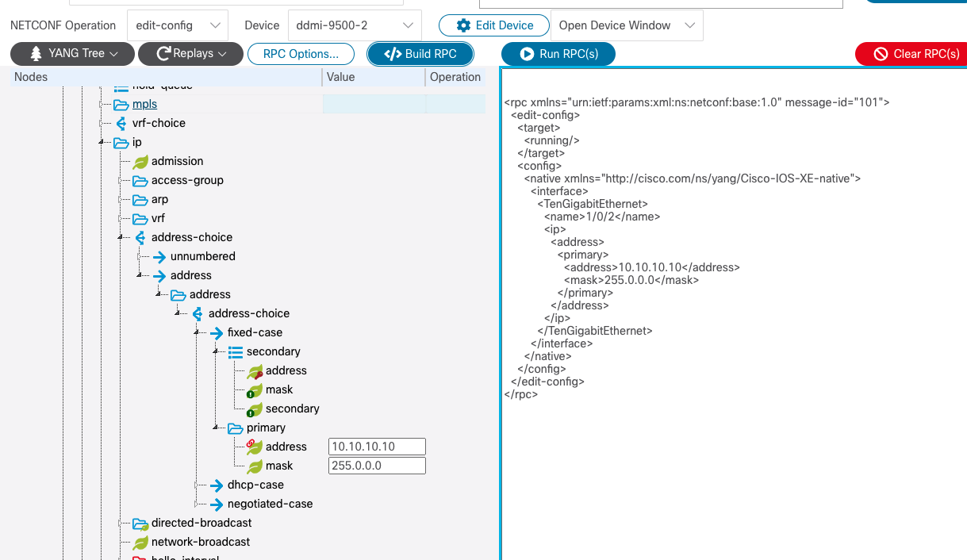Expand the dhcp-case tree node
The width and height of the screenshot is (967, 560).
tap(197, 485)
